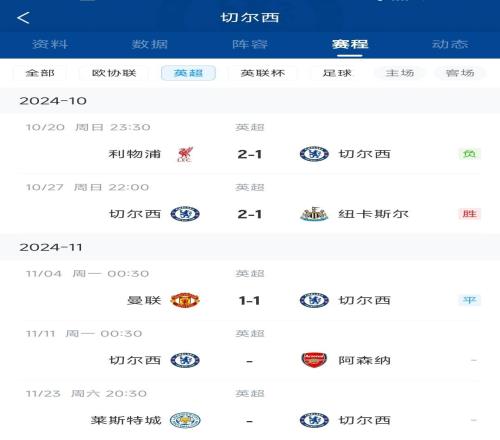Select the 全部 filter chip
The width and height of the screenshot is (500, 440).
[40, 73]
